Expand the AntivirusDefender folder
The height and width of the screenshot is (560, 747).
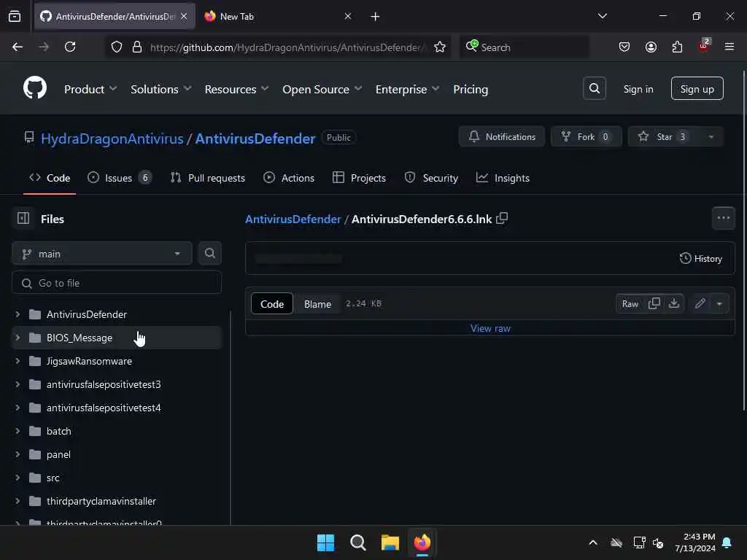pyautogui.click(x=18, y=314)
